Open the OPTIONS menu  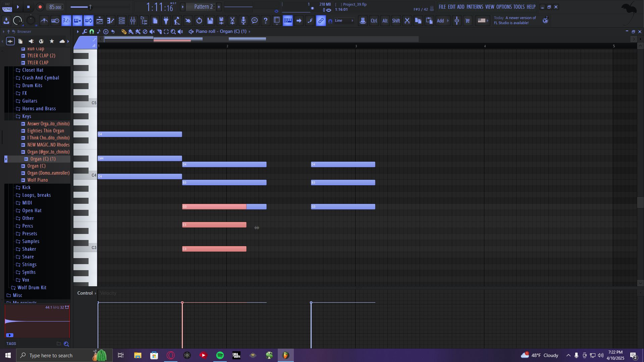tap(504, 7)
